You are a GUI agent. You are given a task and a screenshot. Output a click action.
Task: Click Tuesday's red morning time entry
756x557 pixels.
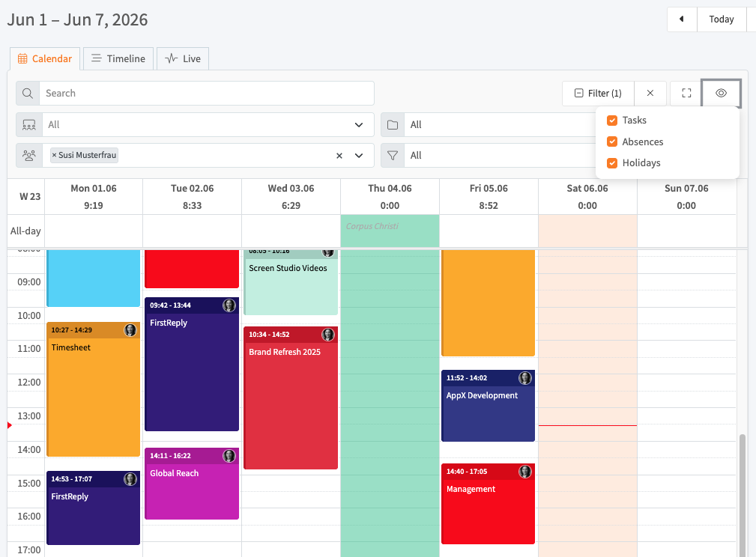(192, 269)
